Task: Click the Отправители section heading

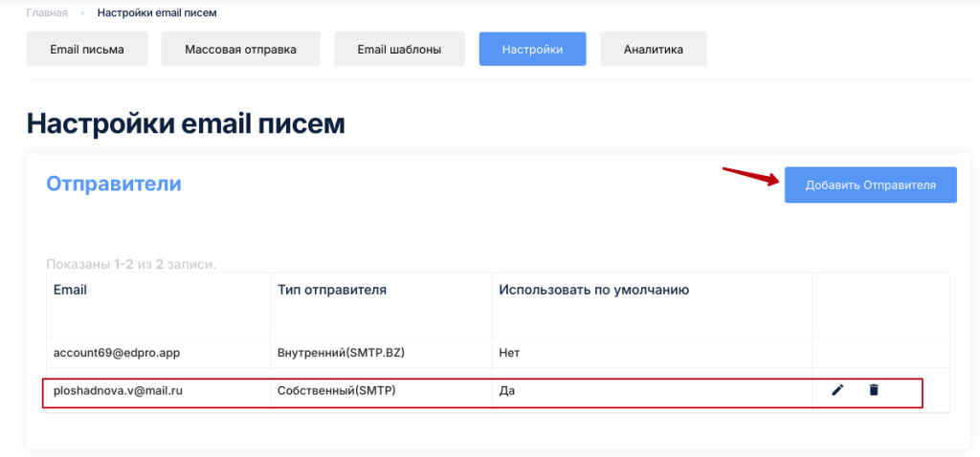Action: click(113, 184)
